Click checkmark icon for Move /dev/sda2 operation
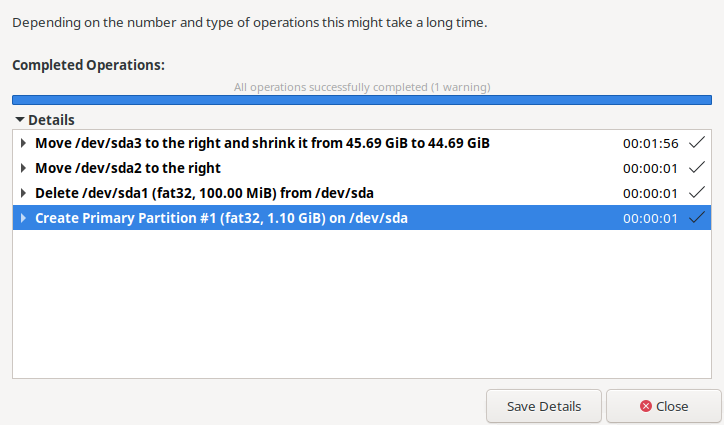Image resolution: width=724 pixels, height=425 pixels. (697, 168)
